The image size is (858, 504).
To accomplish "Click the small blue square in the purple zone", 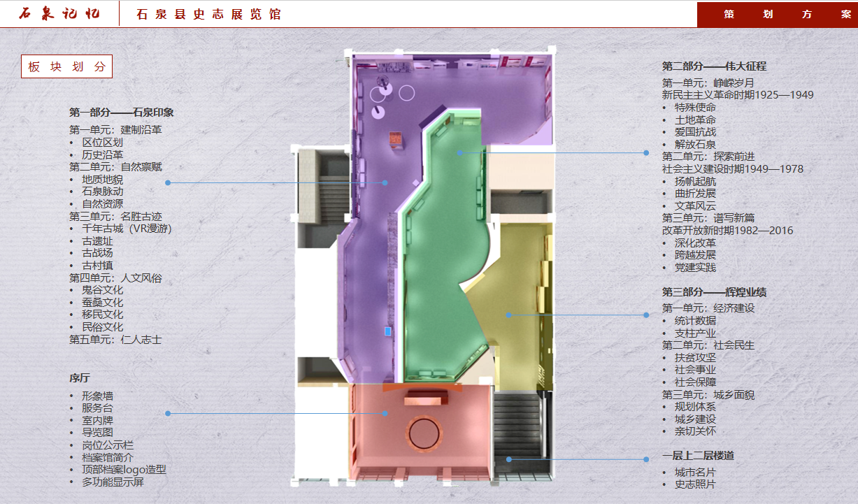I will click(387, 331).
